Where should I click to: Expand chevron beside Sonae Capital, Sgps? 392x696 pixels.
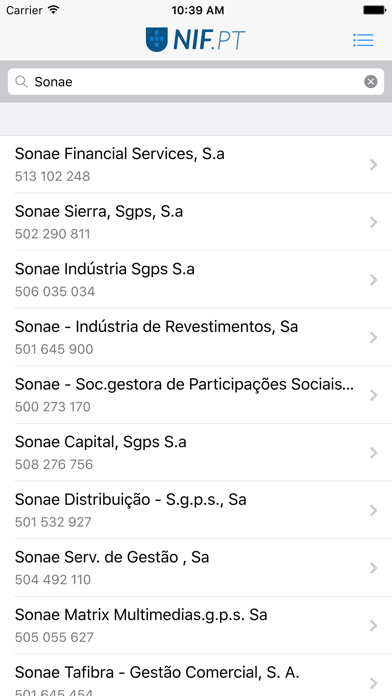(x=373, y=453)
